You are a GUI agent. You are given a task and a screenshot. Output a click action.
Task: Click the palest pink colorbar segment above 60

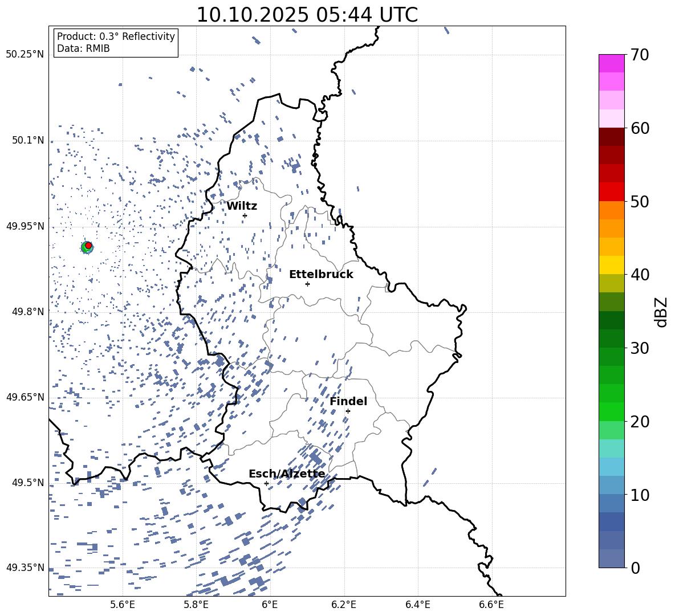611,119
